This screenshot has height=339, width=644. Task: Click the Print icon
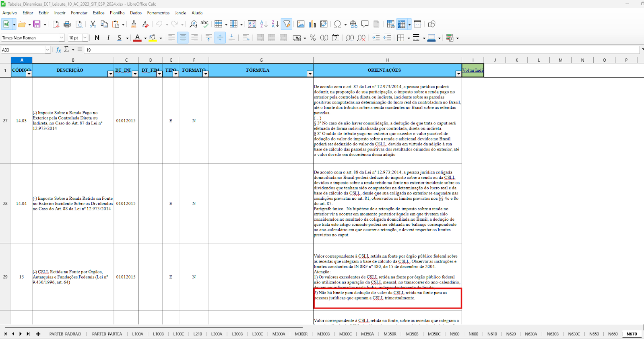click(x=67, y=24)
